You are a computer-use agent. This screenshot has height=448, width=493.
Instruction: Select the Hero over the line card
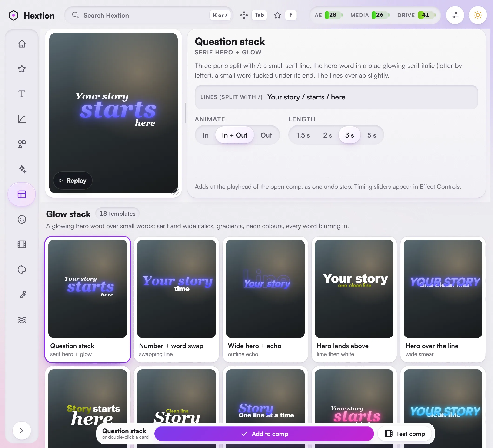(443, 299)
